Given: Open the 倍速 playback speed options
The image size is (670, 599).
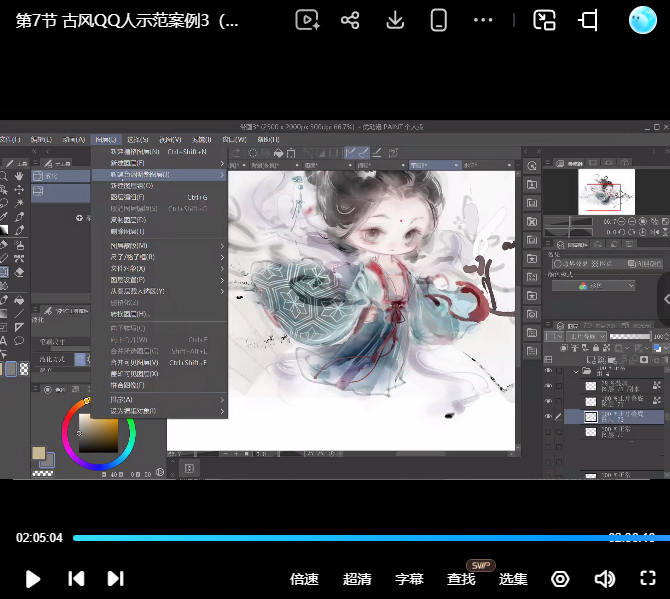Looking at the screenshot, I should [304, 579].
